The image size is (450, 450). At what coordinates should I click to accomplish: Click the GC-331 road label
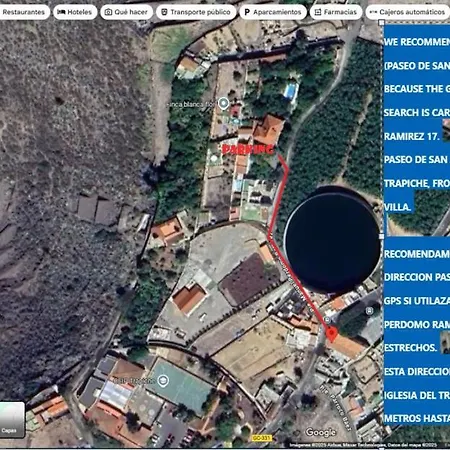pos(262,438)
